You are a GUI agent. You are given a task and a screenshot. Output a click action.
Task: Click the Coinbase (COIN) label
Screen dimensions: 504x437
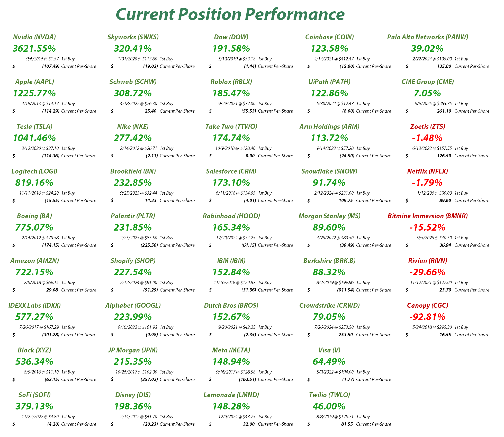(x=329, y=37)
